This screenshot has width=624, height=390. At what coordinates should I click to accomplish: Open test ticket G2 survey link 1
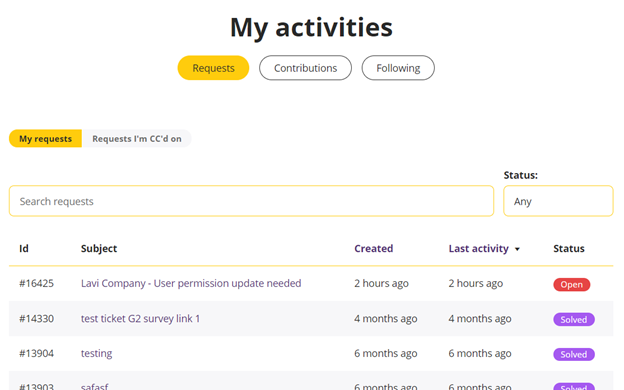140,318
